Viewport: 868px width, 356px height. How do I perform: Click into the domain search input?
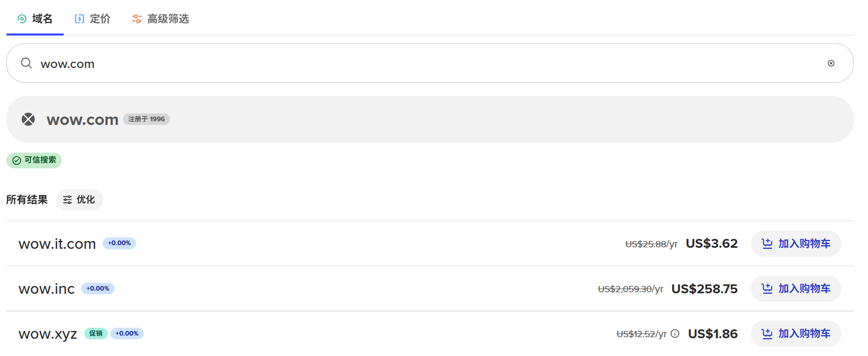click(419, 63)
